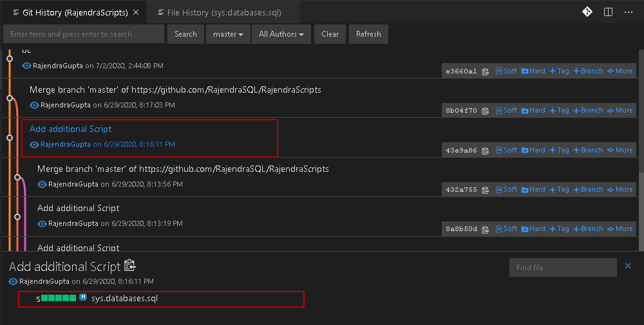
Task: Copy the commit message in the details panel
Action: [130, 266]
